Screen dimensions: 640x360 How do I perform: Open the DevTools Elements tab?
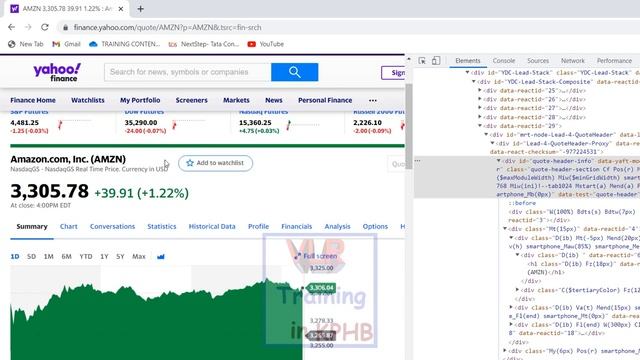tap(468, 61)
